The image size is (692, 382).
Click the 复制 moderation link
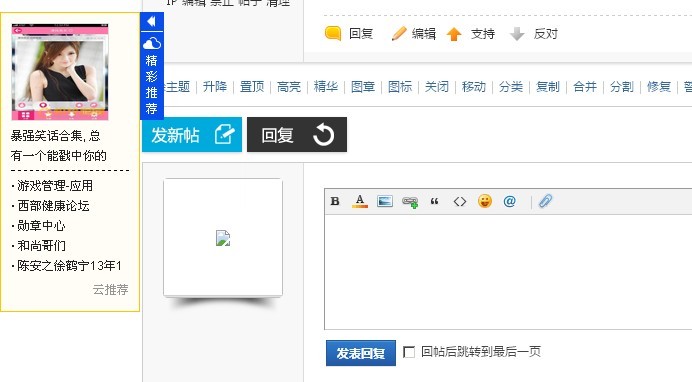coord(548,86)
